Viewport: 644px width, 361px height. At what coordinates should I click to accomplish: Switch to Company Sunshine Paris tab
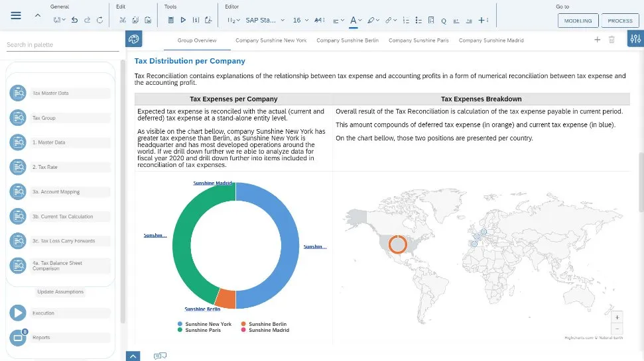click(x=419, y=40)
